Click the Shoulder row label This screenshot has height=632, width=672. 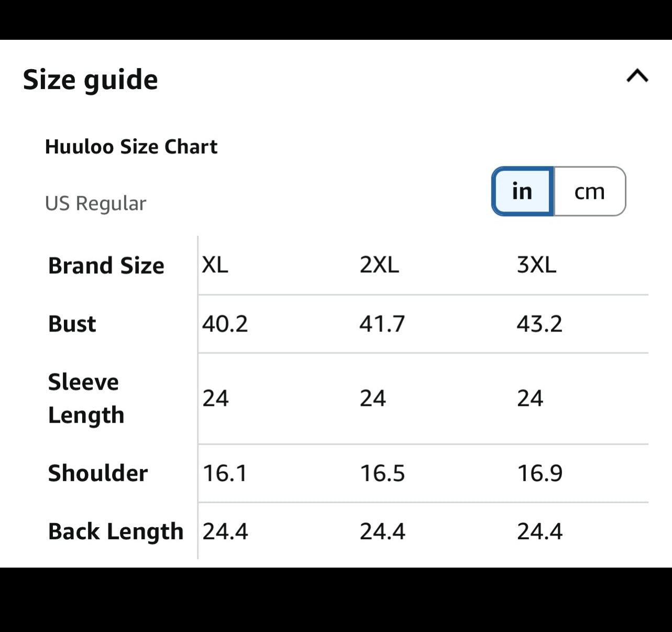98,473
